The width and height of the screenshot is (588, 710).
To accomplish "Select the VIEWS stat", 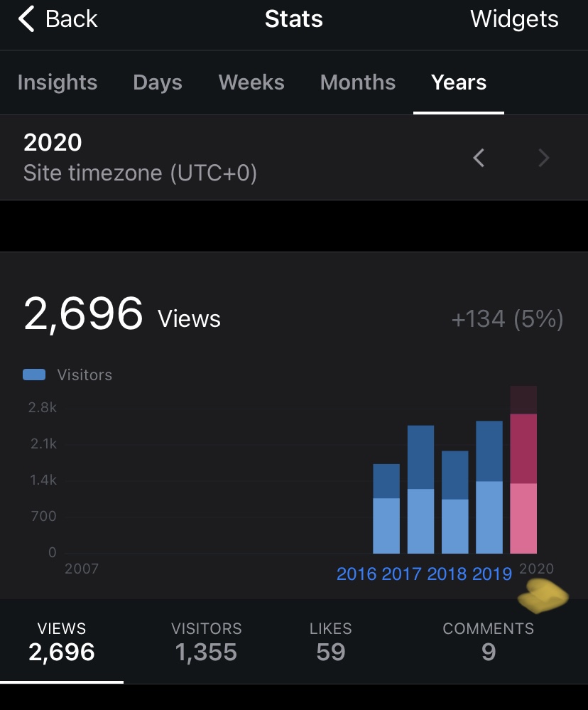I will pos(62,642).
